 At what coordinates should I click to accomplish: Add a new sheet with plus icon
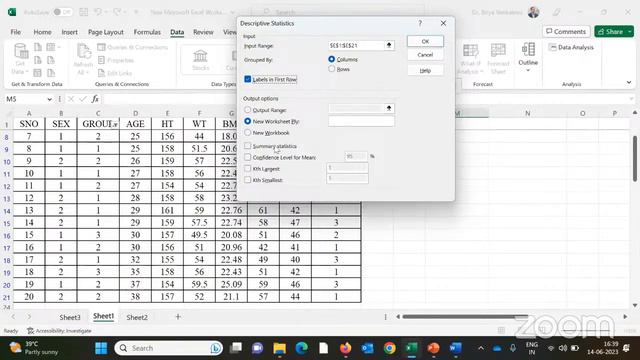(178, 317)
